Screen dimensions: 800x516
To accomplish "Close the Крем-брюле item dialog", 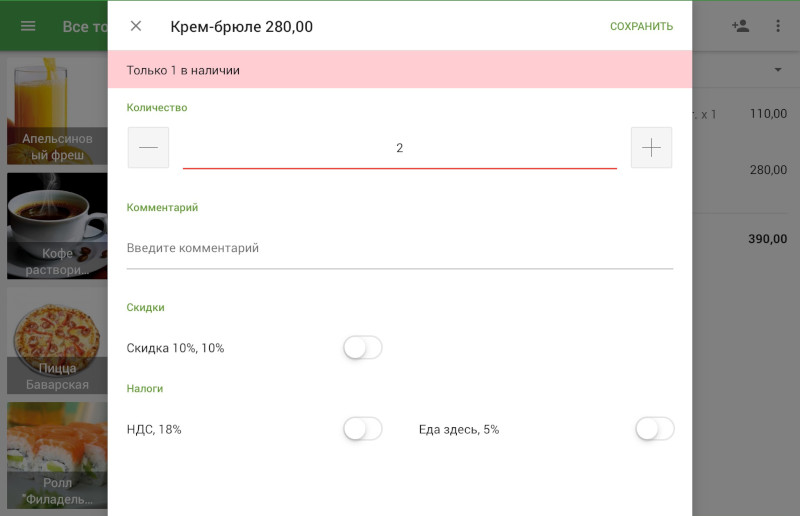I will point(136,26).
